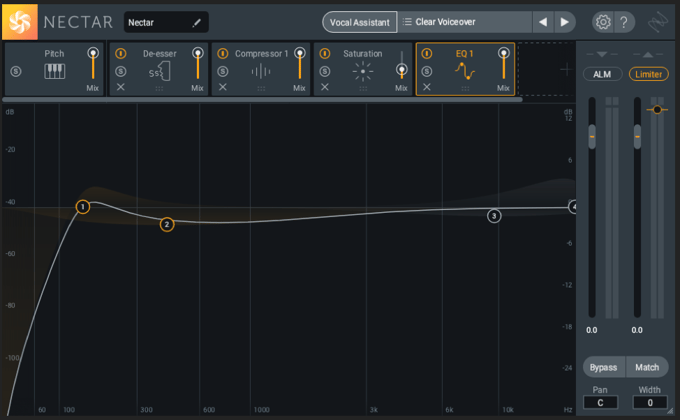Go to the previous preset
The image size is (680, 420).
coord(543,22)
